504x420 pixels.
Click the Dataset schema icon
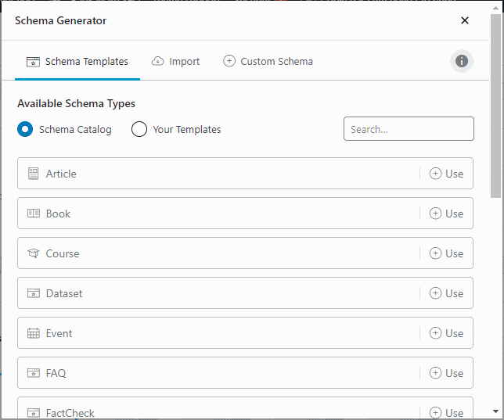point(33,293)
